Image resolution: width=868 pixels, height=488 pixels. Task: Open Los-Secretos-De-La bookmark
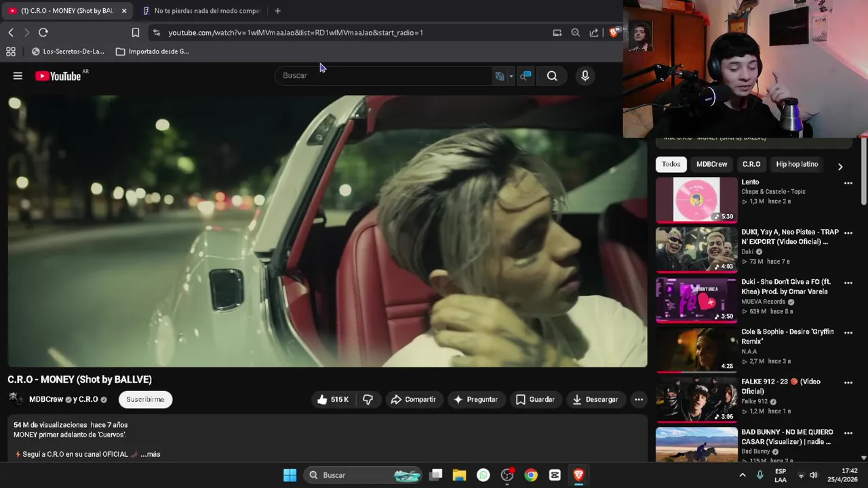(68, 52)
